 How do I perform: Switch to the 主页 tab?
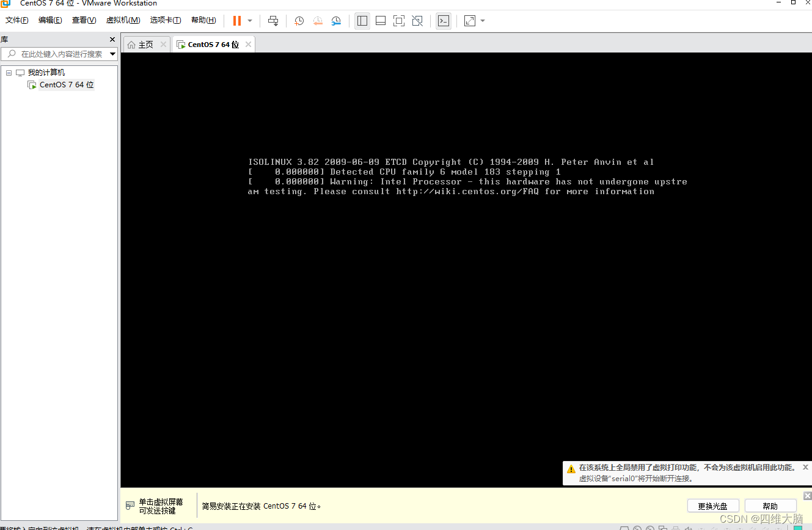pos(144,43)
